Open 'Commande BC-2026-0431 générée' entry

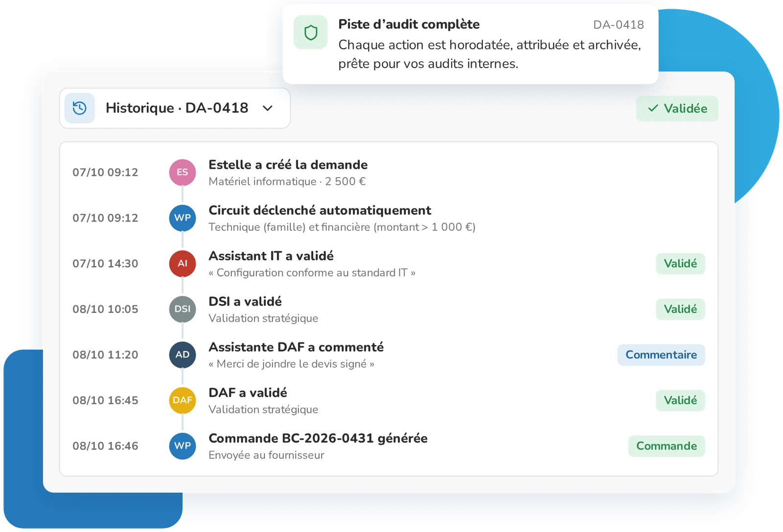[318, 438]
